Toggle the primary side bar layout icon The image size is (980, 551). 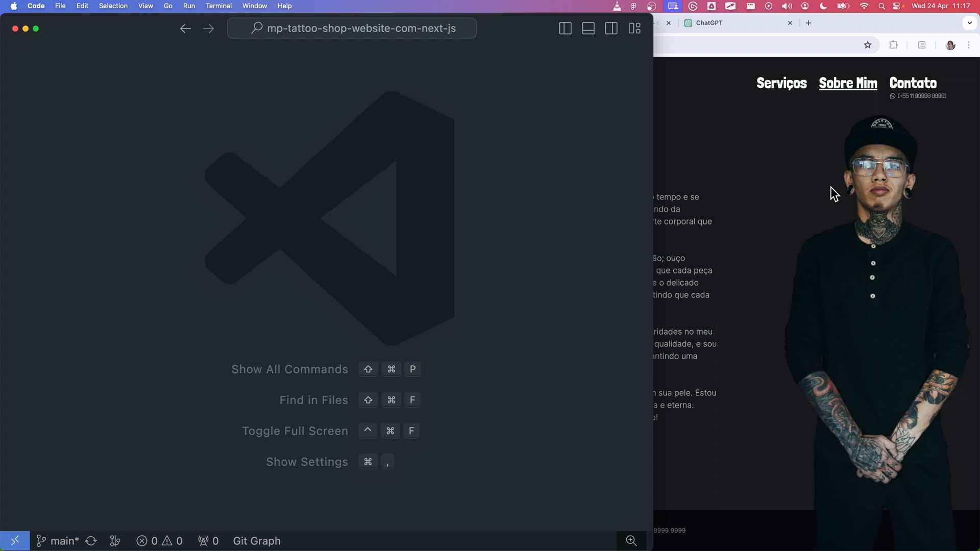pos(565,29)
